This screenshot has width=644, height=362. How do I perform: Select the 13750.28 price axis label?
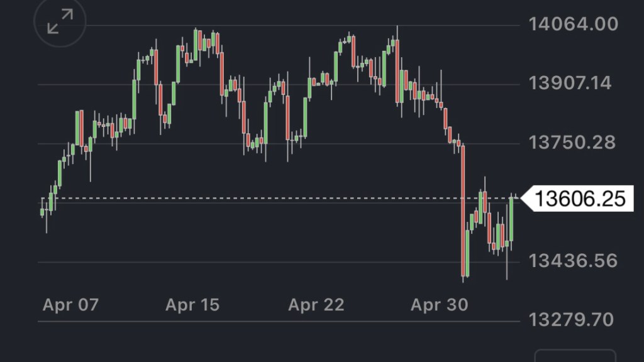point(572,143)
